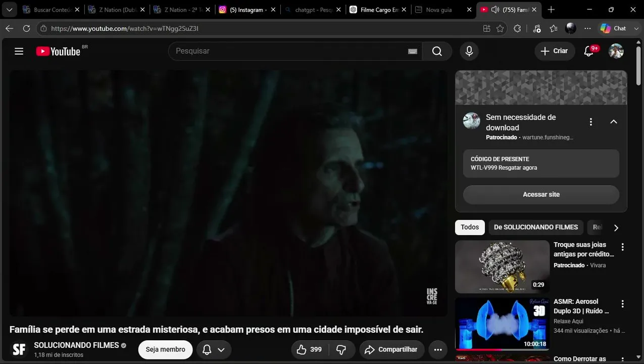Open options menu for Sem necessidade de download ad
This screenshot has height=364, width=644.
(x=590, y=122)
